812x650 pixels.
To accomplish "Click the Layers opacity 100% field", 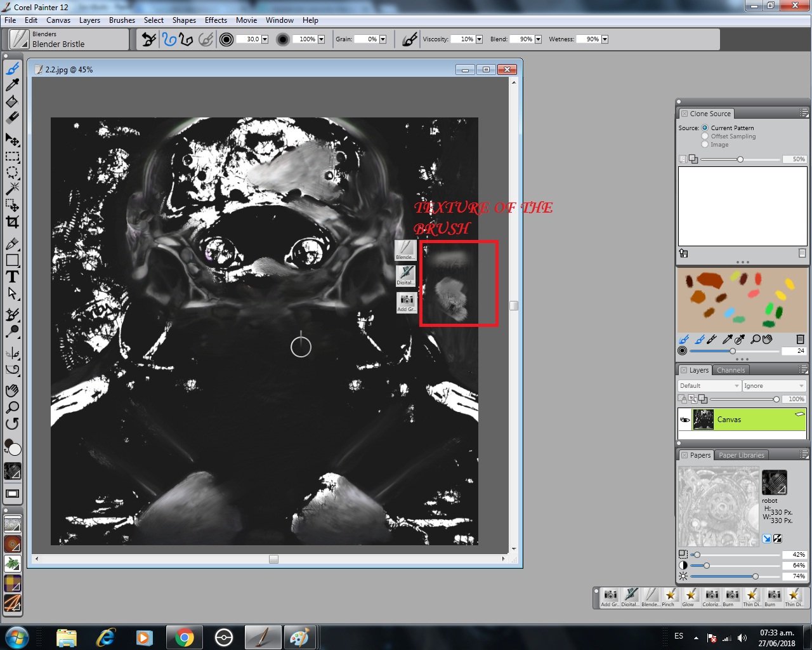I will click(794, 399).
